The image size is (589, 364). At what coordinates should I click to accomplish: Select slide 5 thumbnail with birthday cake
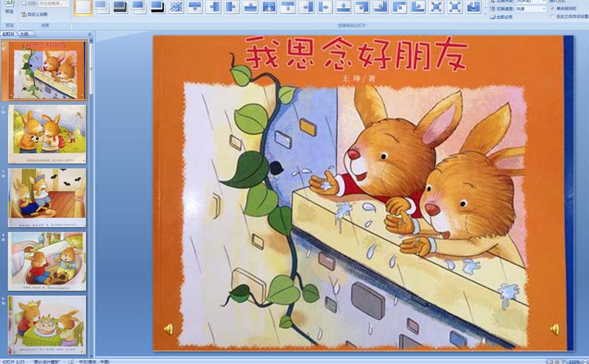[x=47, y=325]
